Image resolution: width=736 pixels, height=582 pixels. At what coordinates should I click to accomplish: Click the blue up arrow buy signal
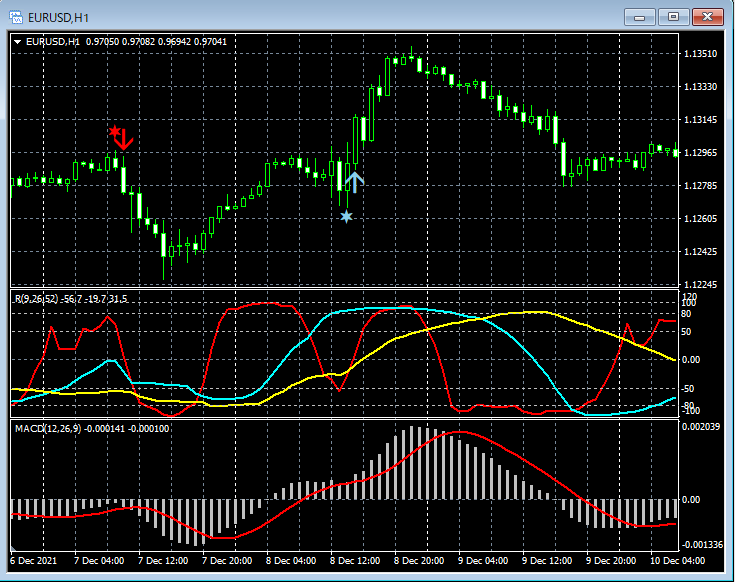click(354, 181)
